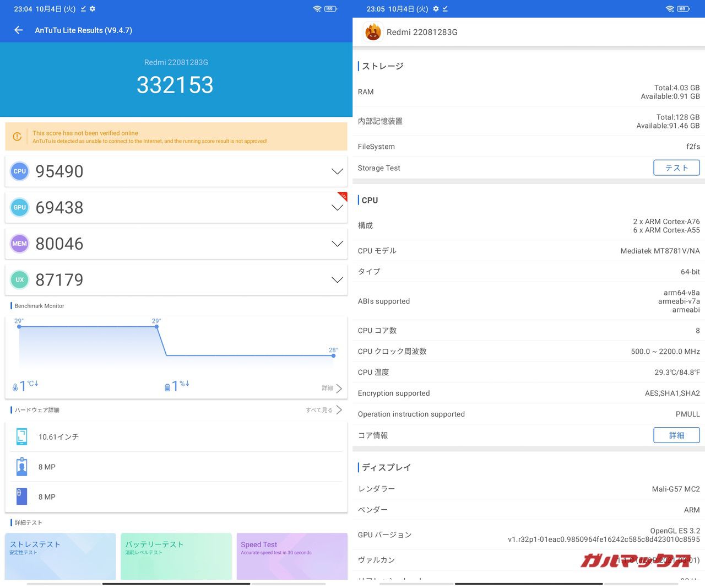Tap the back arrow in AnTuTu header

pyautogui.click(x=19, y=30)
